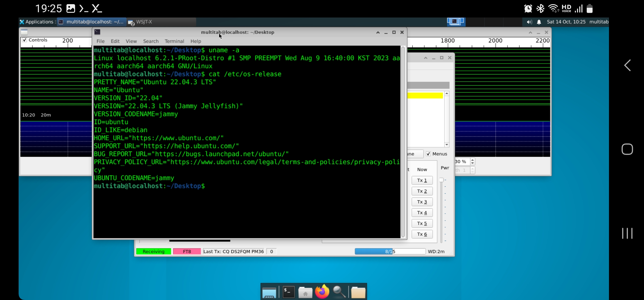Open the Search menu in terminal

click(x=151, y=41)
